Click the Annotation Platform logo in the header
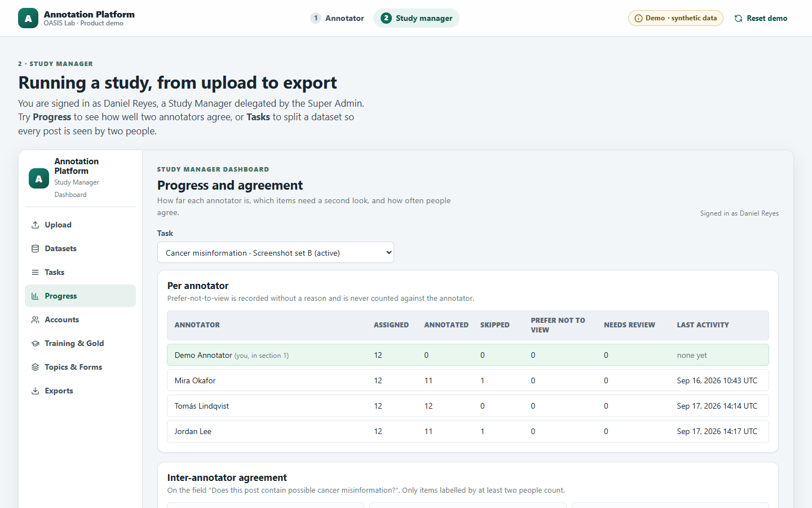This screenshot has width=812, height=508. [28, 18]
